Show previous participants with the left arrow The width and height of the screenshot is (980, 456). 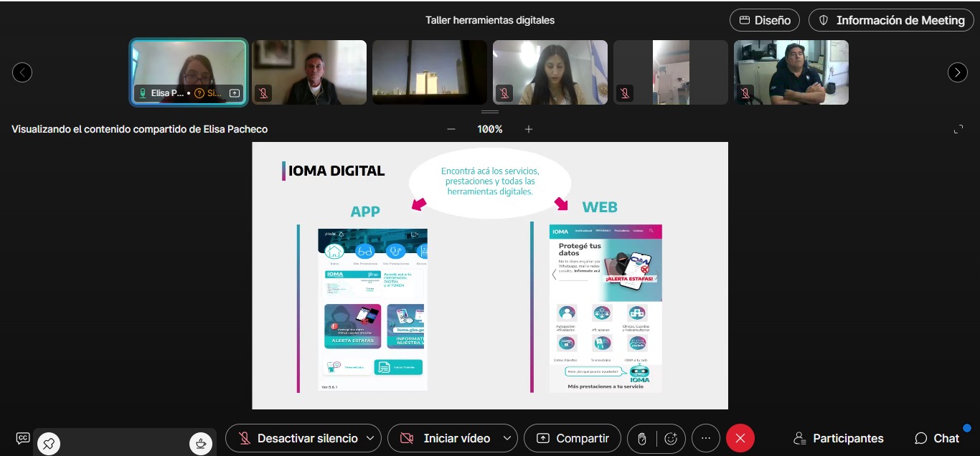click(x=22, y=72)
